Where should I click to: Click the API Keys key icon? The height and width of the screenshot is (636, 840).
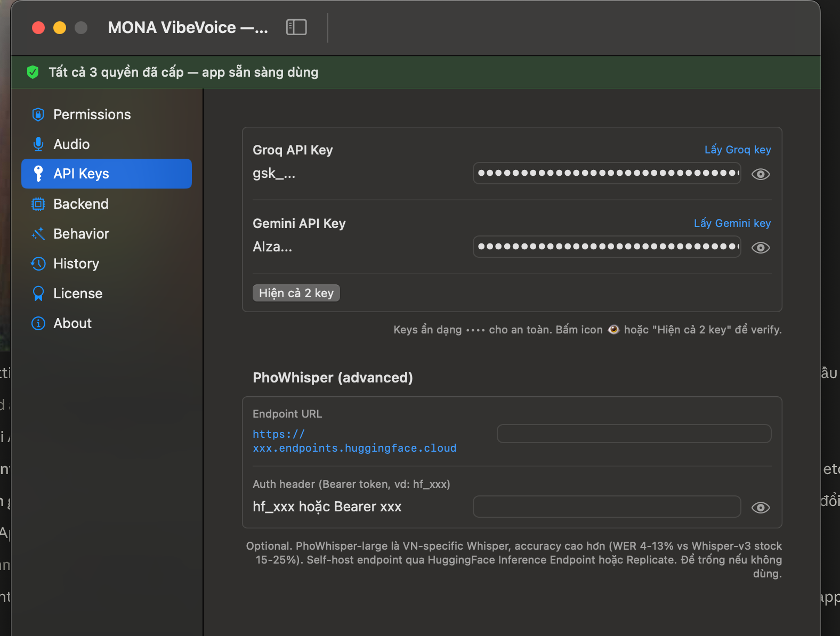point(38,174)
